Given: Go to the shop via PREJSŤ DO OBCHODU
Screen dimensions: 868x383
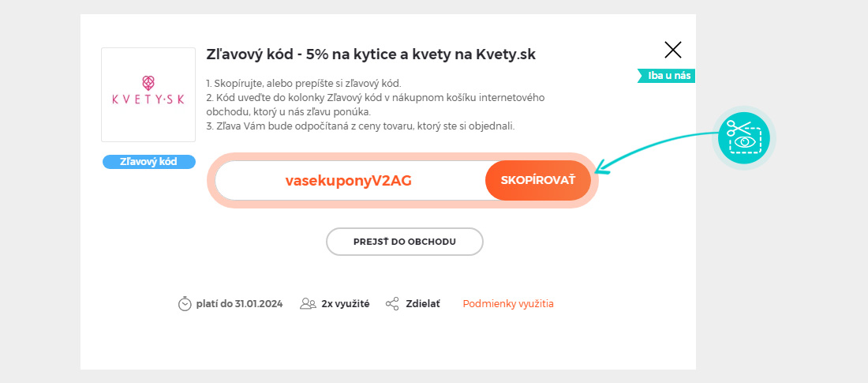Looking at the screenshot, I should point(405,242).
